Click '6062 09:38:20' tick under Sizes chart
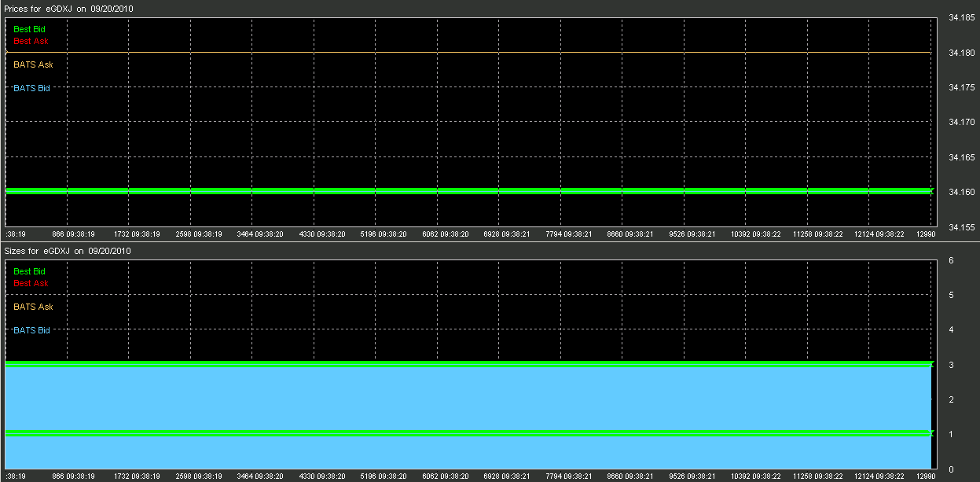Viewport: 980px width, 482px height. click(447, 476)
